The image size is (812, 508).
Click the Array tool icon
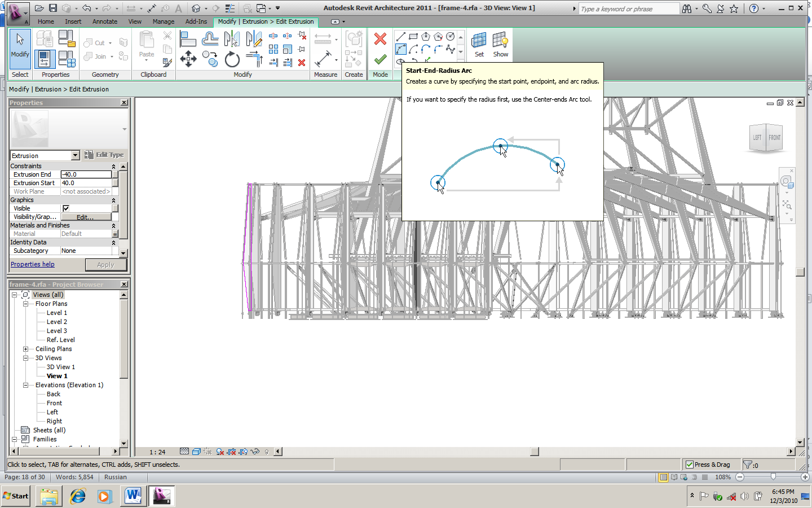click(273, 49)
